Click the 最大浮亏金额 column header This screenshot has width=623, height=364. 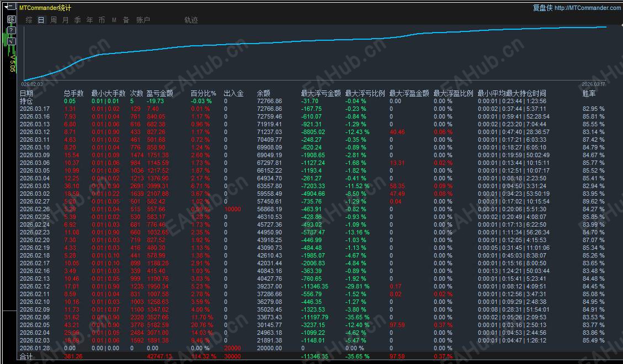point(321,93)
